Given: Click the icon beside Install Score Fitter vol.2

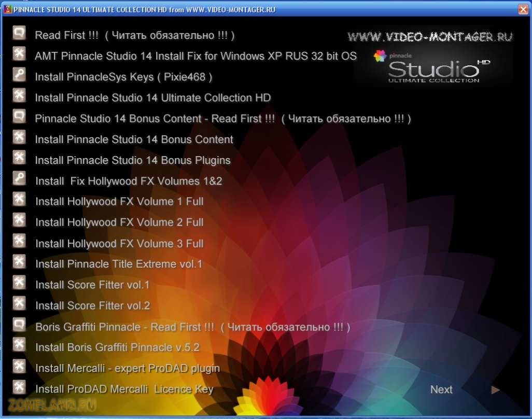Looking at the screenshot, I should (19, 303).
